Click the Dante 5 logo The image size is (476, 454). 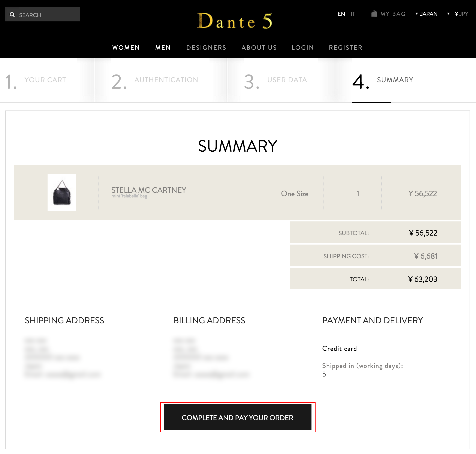tap(235, 21)
